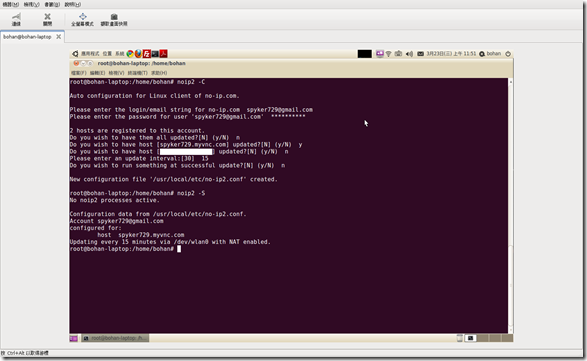Screen dimensions: 587x361
Task: Click 'No noip2 processes active.' line
Action: tap(115, 200)
